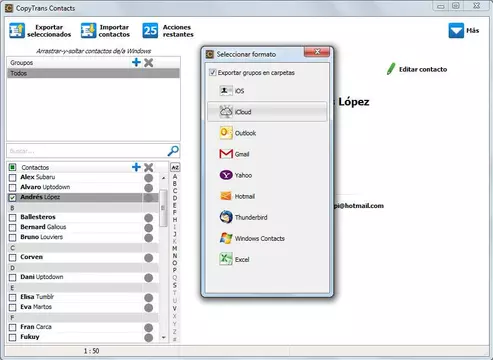The image size is (493, 360).
Task: Choose Thunderbird export format
Action: 267,217
